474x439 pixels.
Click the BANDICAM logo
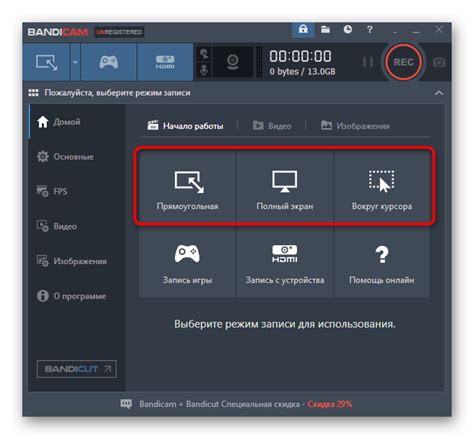pyautogui.click(x=58, y=32)
